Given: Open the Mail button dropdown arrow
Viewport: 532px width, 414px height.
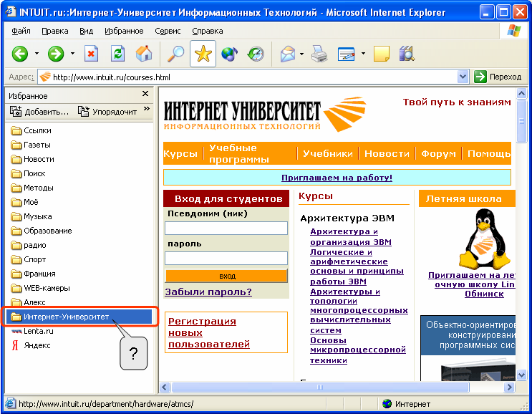Looking at the screenshot, I should coord(301,54).
